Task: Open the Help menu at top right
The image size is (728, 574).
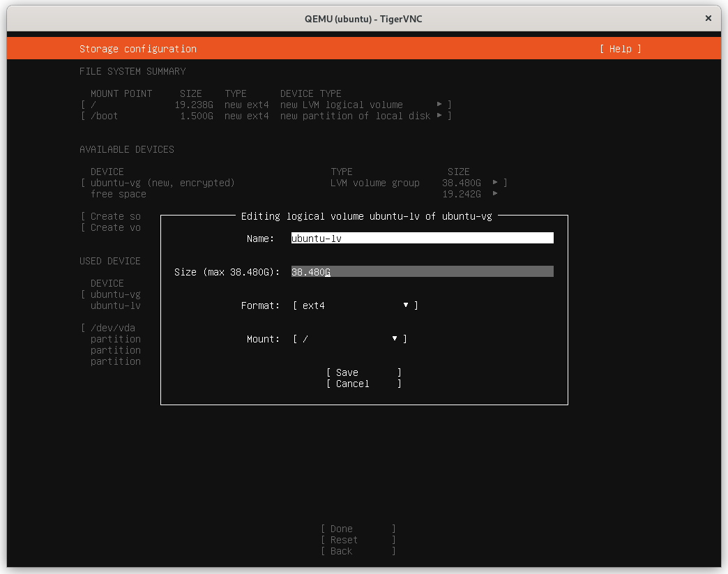Action: tap(619, 48)
